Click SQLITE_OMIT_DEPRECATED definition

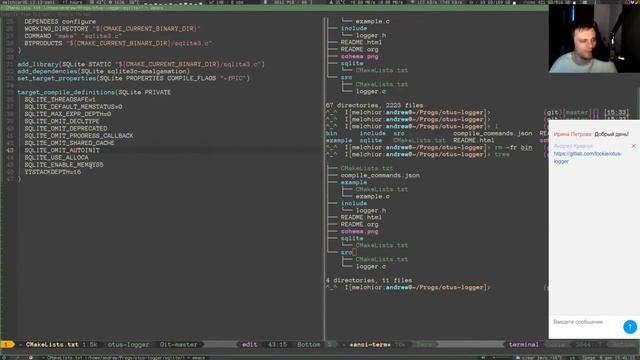point(65,128)
